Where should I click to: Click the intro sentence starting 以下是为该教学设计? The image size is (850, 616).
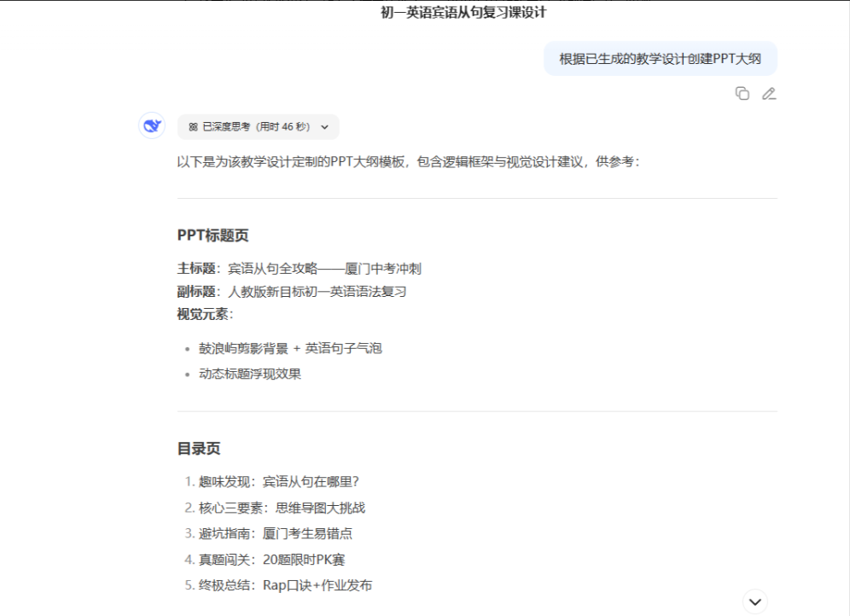408,161
